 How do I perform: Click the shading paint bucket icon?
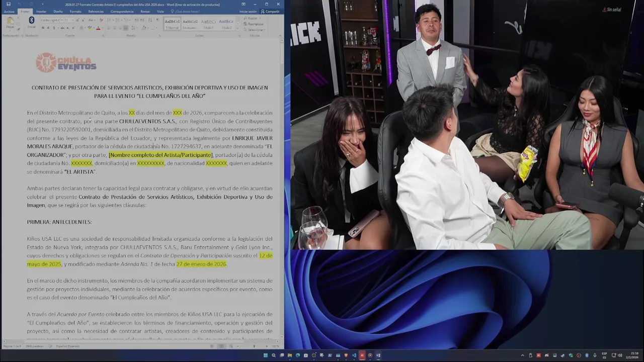[144, 28]
